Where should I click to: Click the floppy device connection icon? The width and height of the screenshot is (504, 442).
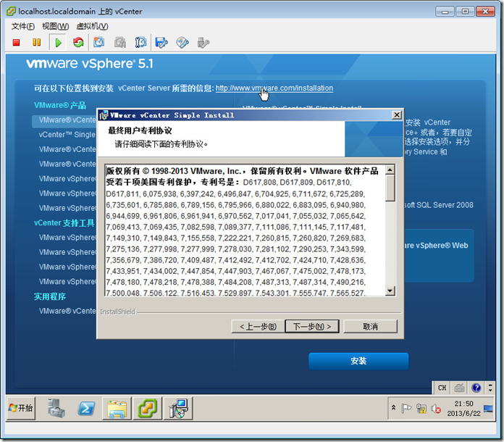(x=161, y=42)
